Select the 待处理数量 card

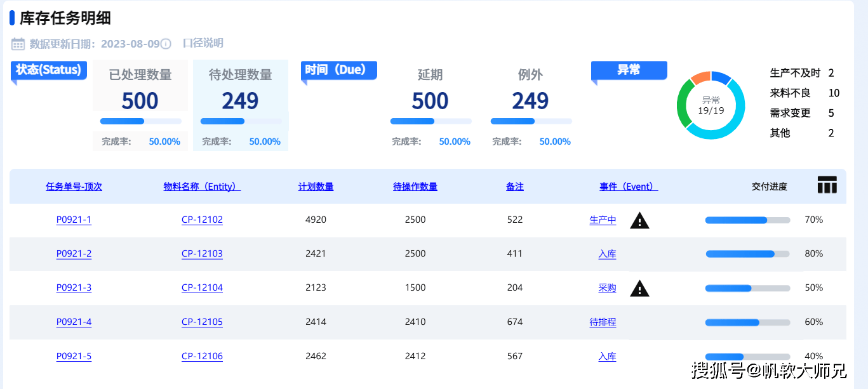pos(240,105)
